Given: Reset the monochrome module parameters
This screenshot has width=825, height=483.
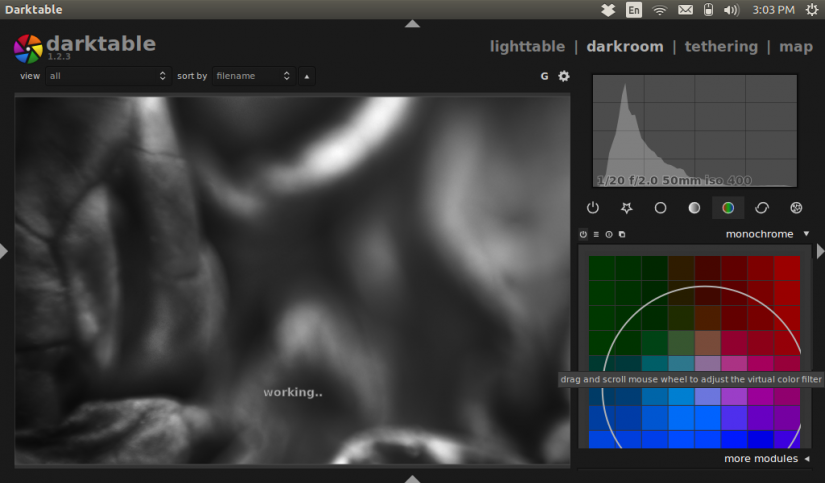Looking at the screenshot, I should coord(609,235).
